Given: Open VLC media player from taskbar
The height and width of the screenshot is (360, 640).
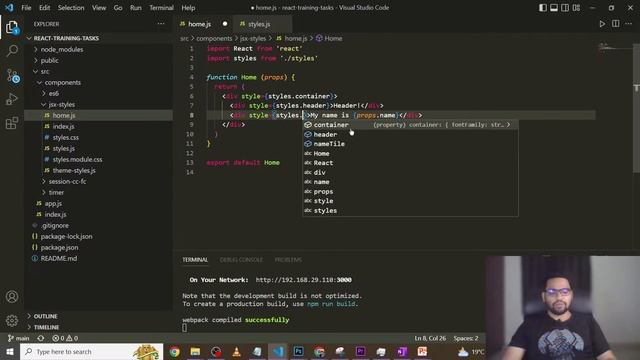Looking at the screenshot, I should tap(236, 351).
